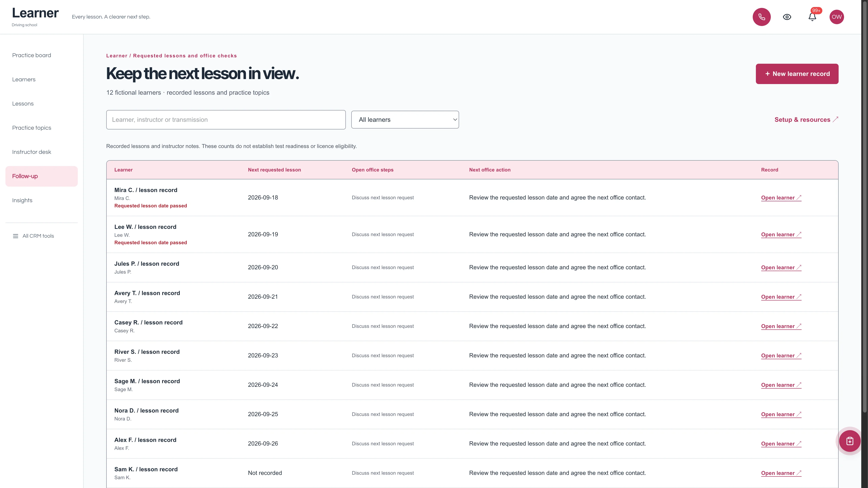Viewport: 868px width, 488px height.
Task: Open learner link for Mira C.
Action: (781, 198)
